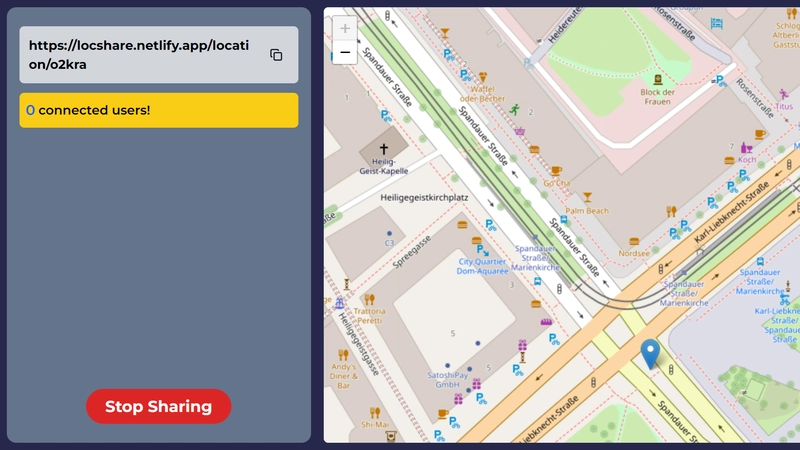Stop sharing your location

[159, 406]
